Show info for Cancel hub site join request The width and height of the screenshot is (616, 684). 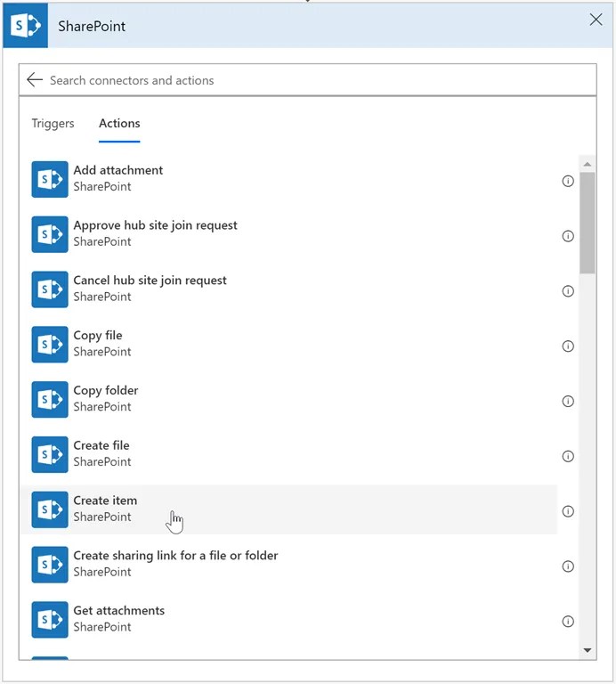(568, 291)
